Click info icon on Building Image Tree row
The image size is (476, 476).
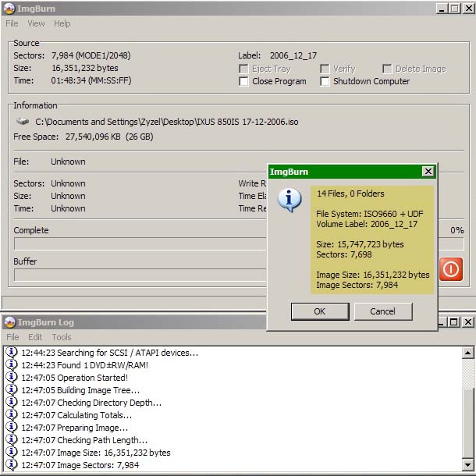pos(11,390)
